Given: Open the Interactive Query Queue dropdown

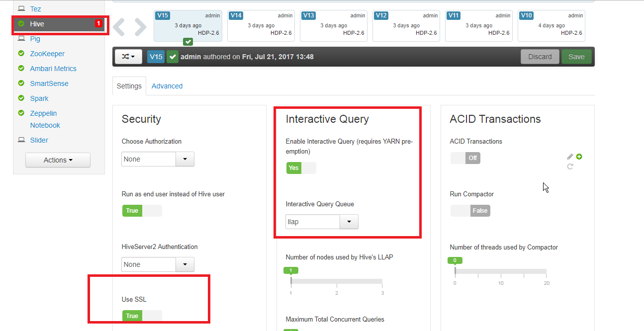Looking at the screenshot, I should click(349, 222).
